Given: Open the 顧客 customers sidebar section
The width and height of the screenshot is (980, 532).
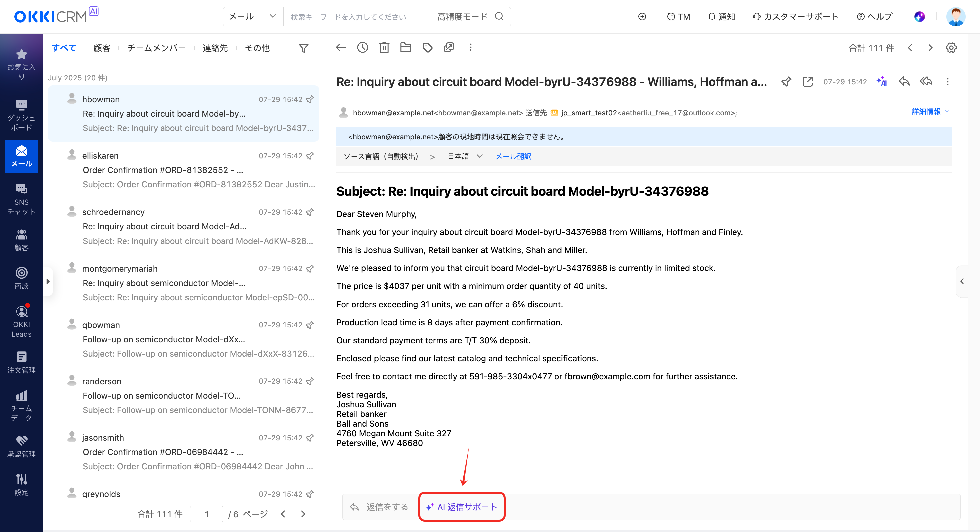Looking at the screenshot, I should 21,240.
